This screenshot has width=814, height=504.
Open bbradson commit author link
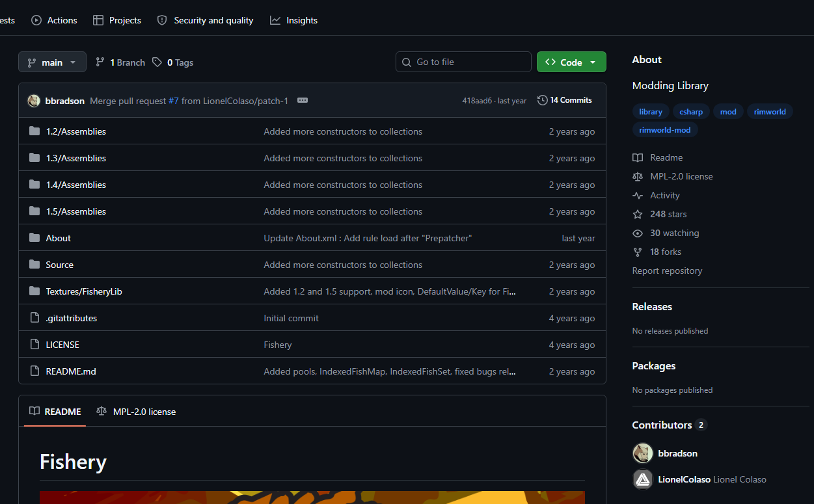(65, 101)
